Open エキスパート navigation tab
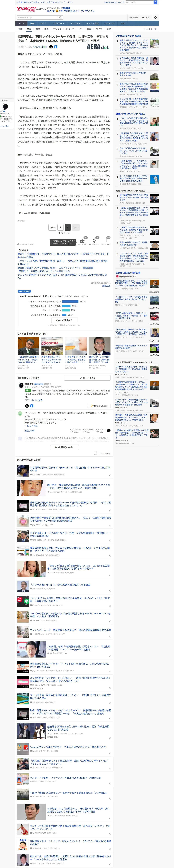The width and height of the screenshot is (174, 868). 58,24
